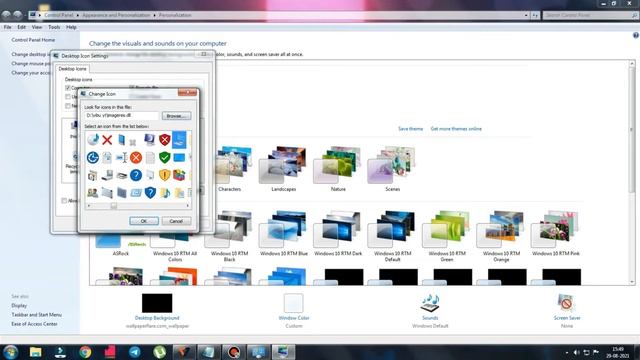Choose the green shield with checkmark icon
Viewport: 640px width, 360px height.
(x=164, y=158)
